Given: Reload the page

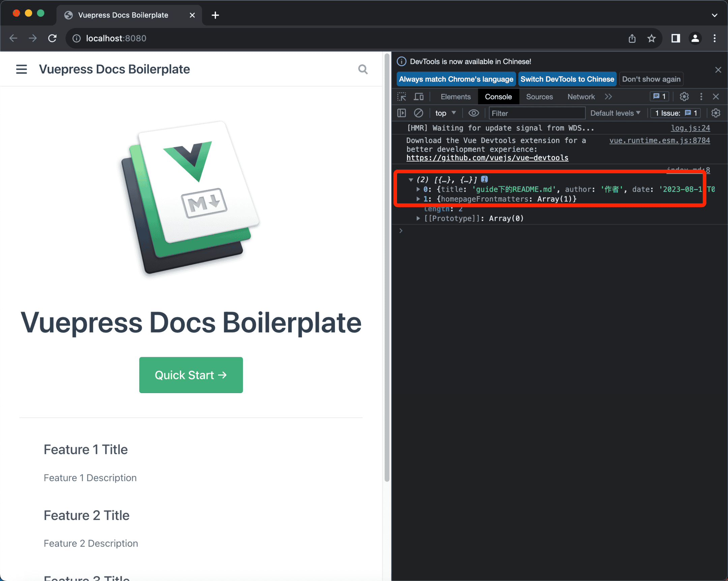Looking at the screenshot, I should (52, 38).
